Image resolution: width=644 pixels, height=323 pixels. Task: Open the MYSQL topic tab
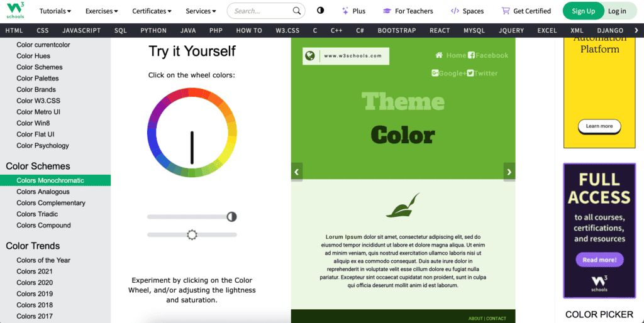point(474,30)
